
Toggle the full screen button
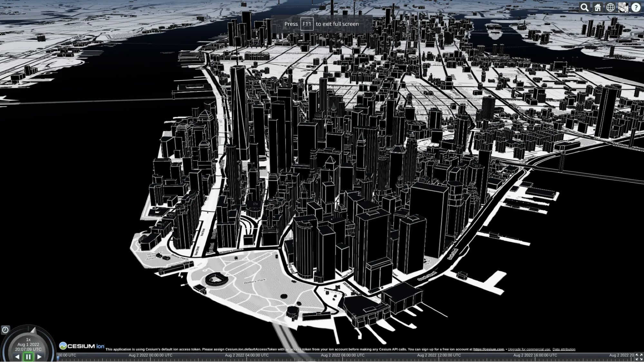[x=639, y=357]
